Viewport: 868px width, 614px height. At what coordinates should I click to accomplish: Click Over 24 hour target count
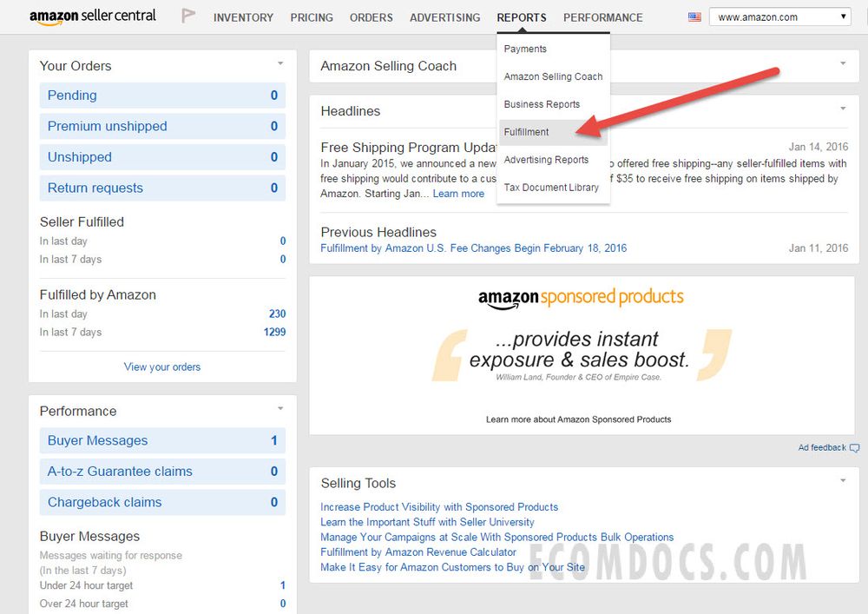tap(283, 604)
